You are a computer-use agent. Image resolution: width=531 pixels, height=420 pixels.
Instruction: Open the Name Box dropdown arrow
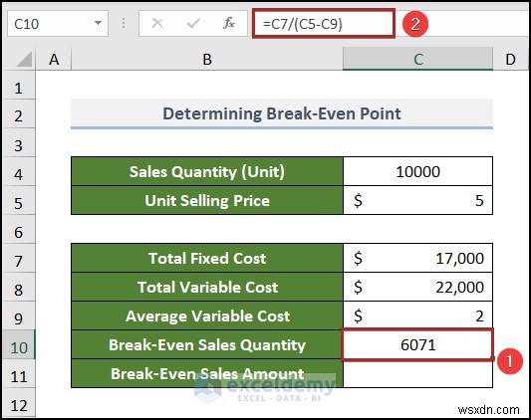(x=98, y=23)
